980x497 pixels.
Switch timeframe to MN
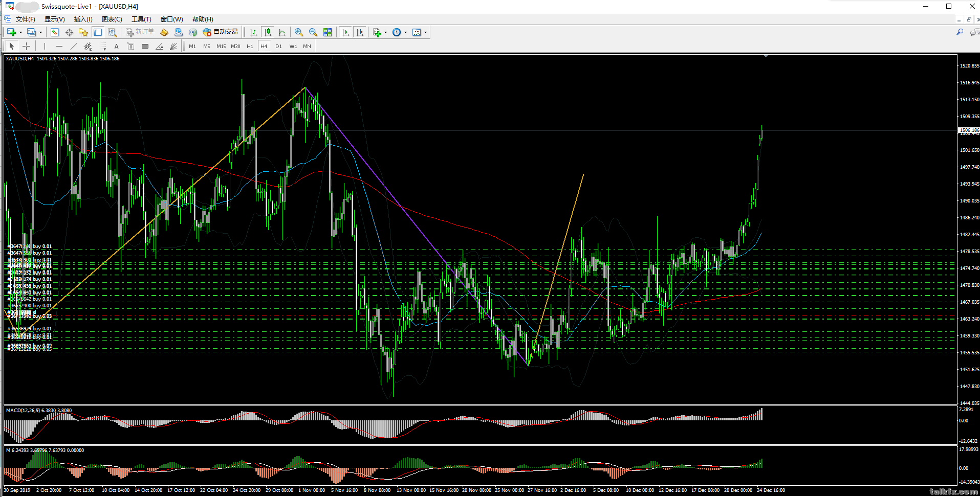tap(307, 46)
